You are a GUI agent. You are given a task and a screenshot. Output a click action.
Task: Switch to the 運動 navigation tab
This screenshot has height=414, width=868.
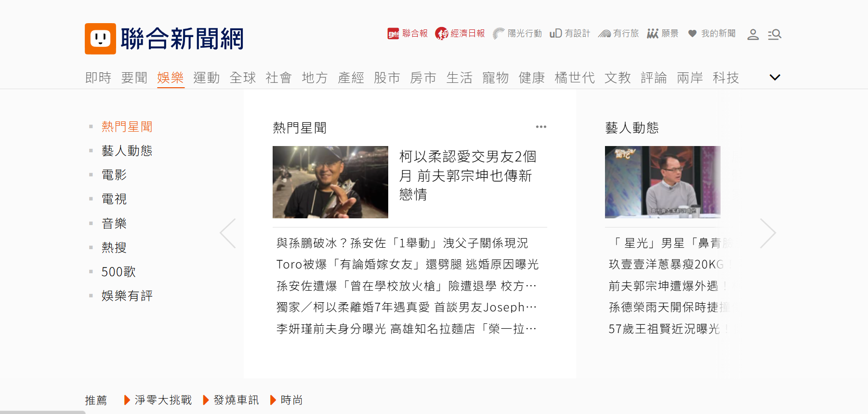(x=207, y=78)
